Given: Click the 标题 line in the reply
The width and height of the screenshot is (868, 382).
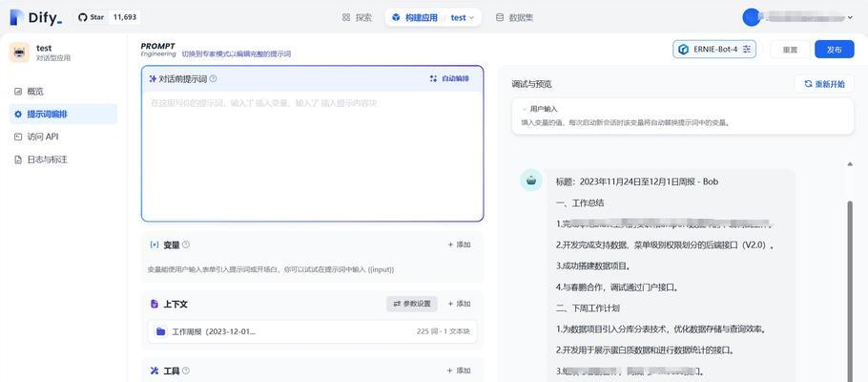Looking at the screenshot, I should coord(637,181).
